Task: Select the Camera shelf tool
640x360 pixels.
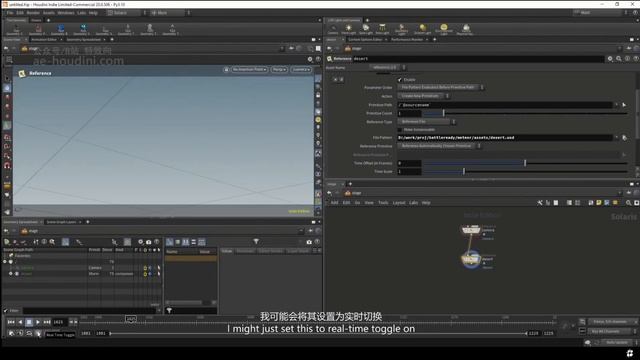Action: (333, 29)
